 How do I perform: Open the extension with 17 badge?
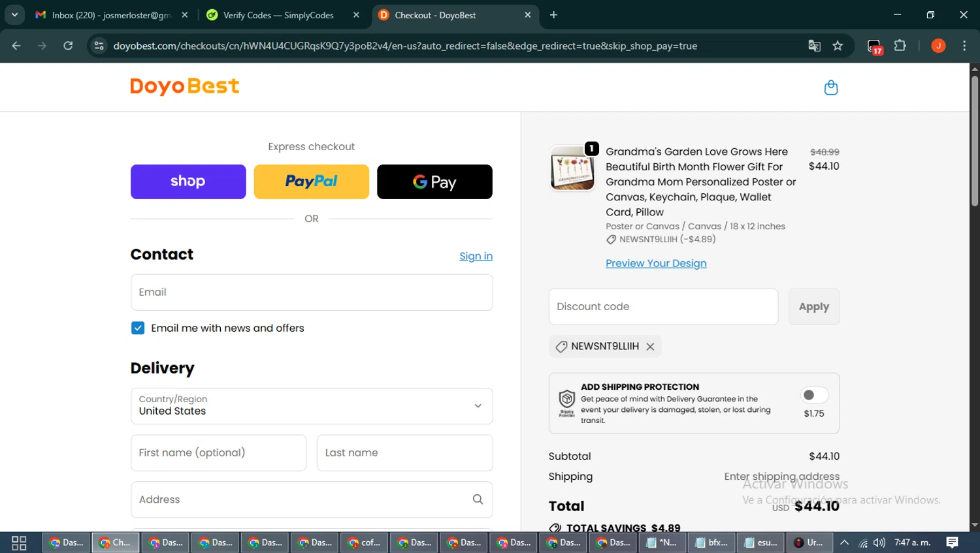pos(874,46)
